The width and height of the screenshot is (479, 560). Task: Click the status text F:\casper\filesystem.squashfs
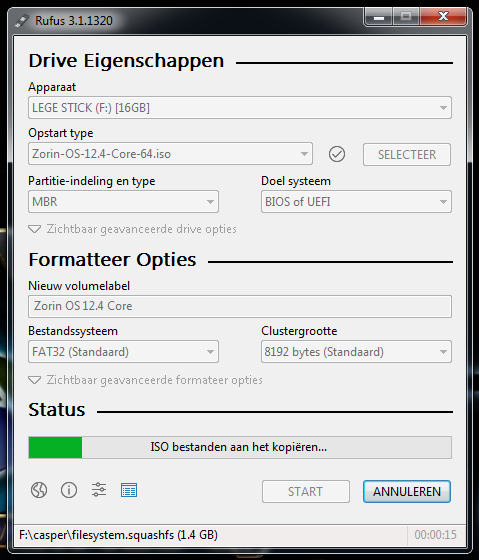pos(118,535)
